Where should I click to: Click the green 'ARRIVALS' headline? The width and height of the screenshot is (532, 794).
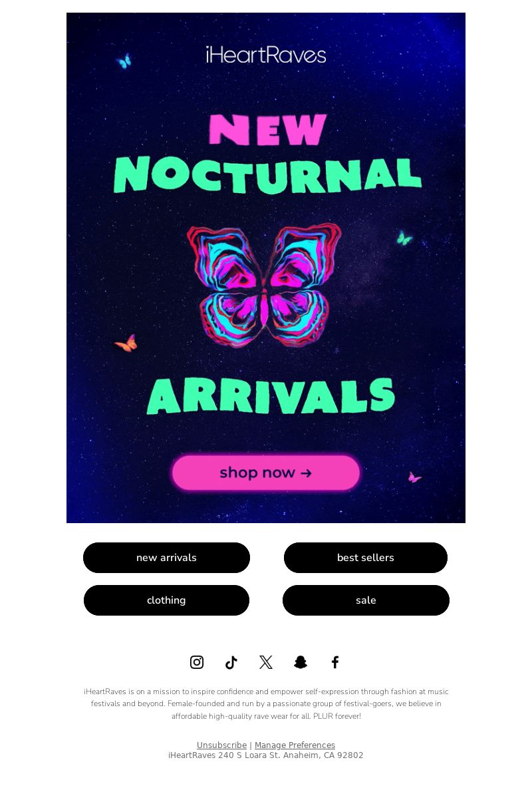[271, 396]
